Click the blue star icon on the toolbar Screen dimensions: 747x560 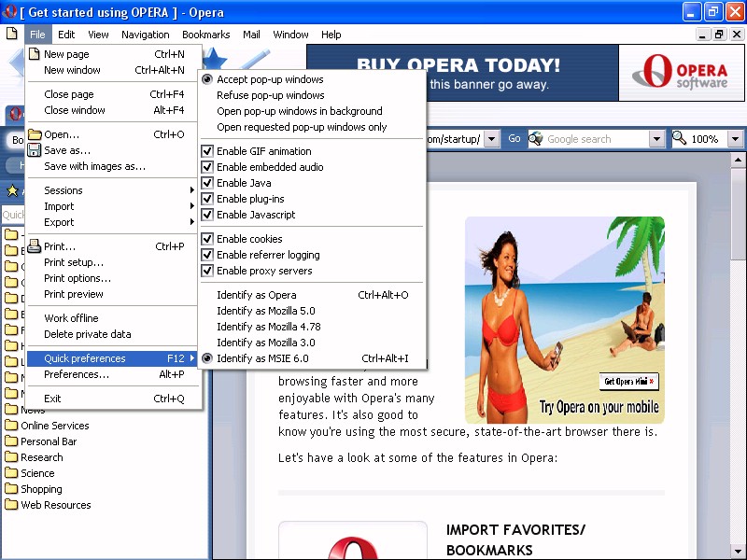[215, 59]
